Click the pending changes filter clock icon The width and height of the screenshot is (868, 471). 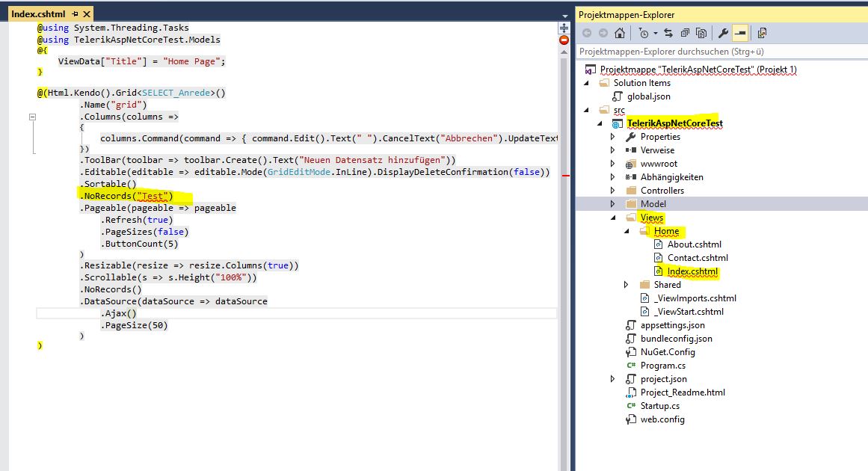tap(643, 33)
